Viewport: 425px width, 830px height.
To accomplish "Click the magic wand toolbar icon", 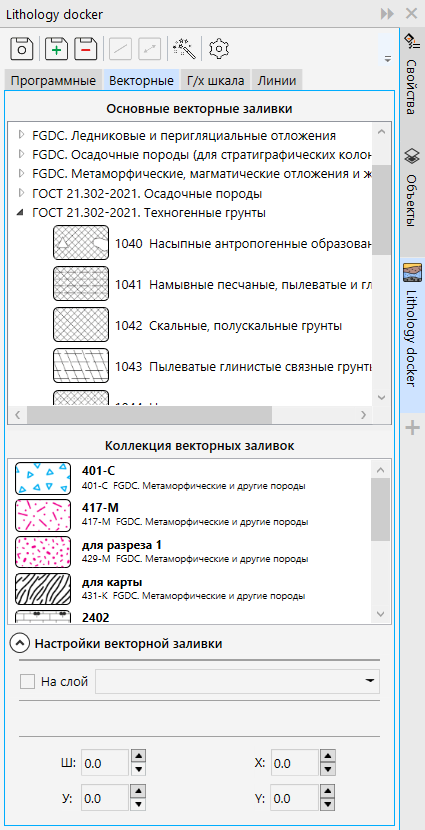I will (x=184, y=48).
